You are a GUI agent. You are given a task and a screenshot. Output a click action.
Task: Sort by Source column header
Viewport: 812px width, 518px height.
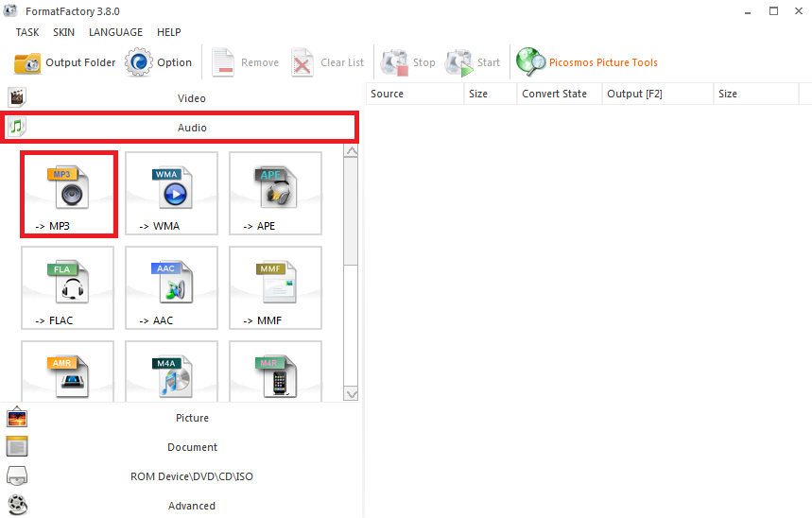[415, 94]
